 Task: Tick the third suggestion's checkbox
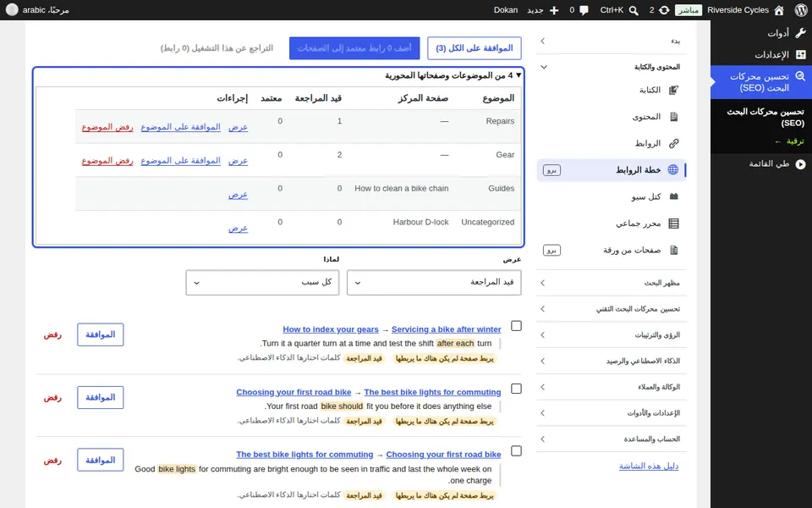[x=516, y=451]
